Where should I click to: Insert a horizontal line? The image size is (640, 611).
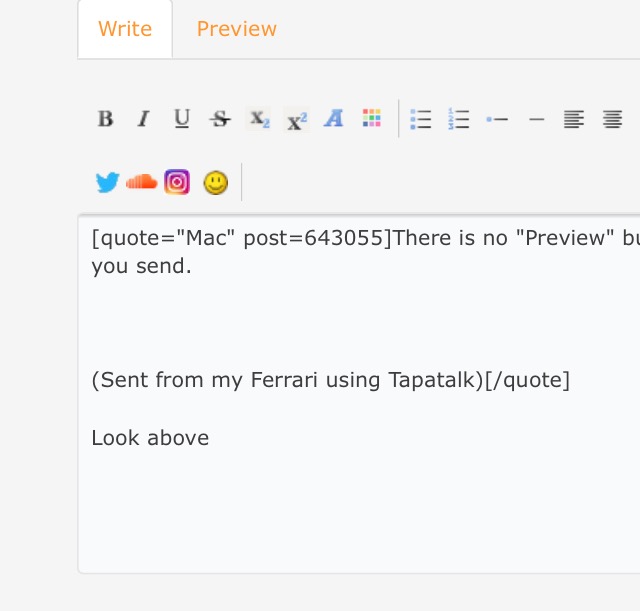536,120
